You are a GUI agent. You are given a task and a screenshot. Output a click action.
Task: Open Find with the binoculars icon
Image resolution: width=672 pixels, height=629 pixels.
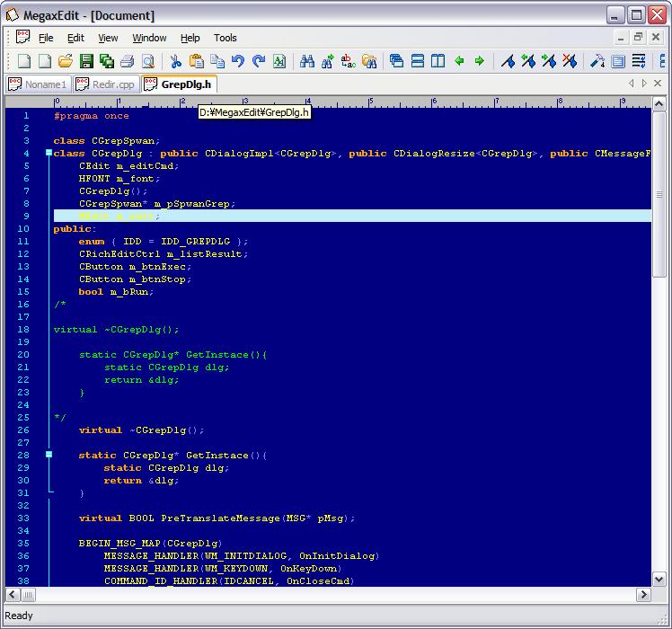point(307,61)
